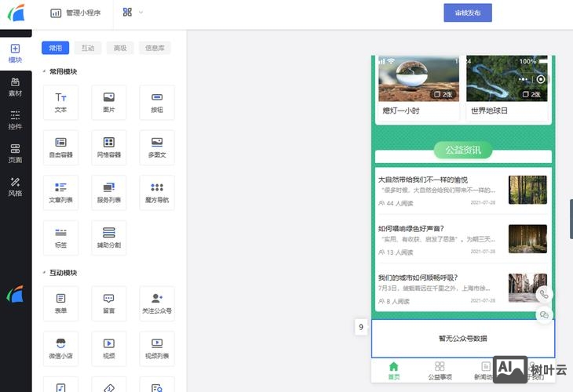Viewport: 573px width, 392px height.
Task: Select the 标签 module
Action: click(60, 238)
